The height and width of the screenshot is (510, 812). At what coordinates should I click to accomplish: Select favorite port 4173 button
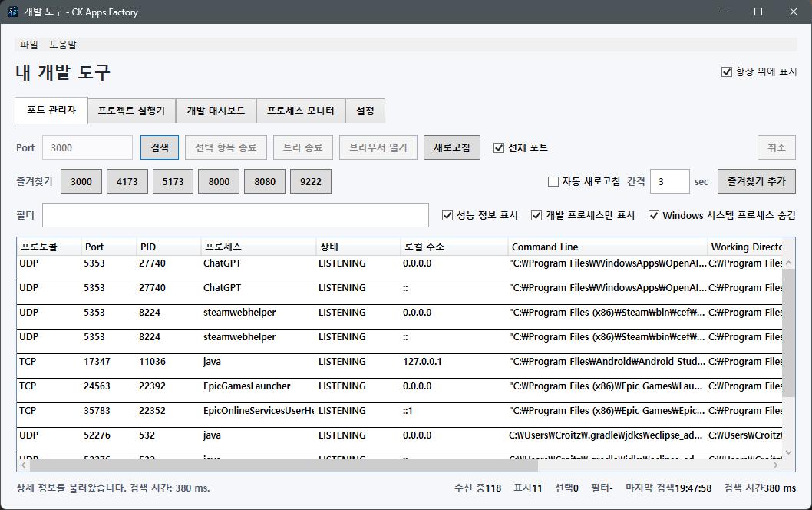click(127, 181)
